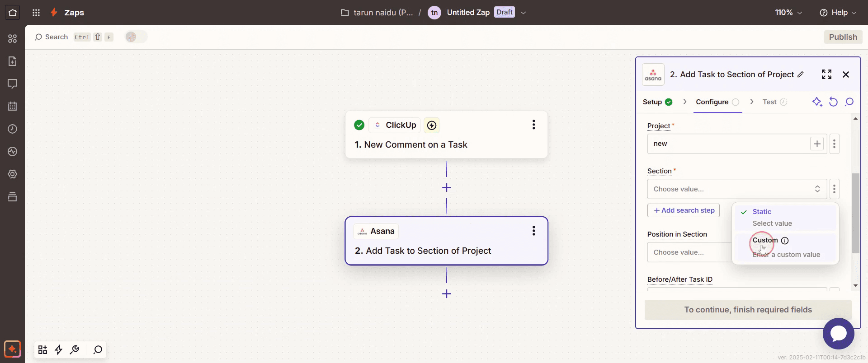Click the AI sparkle icon in panel tabs

tap(817, 102)
